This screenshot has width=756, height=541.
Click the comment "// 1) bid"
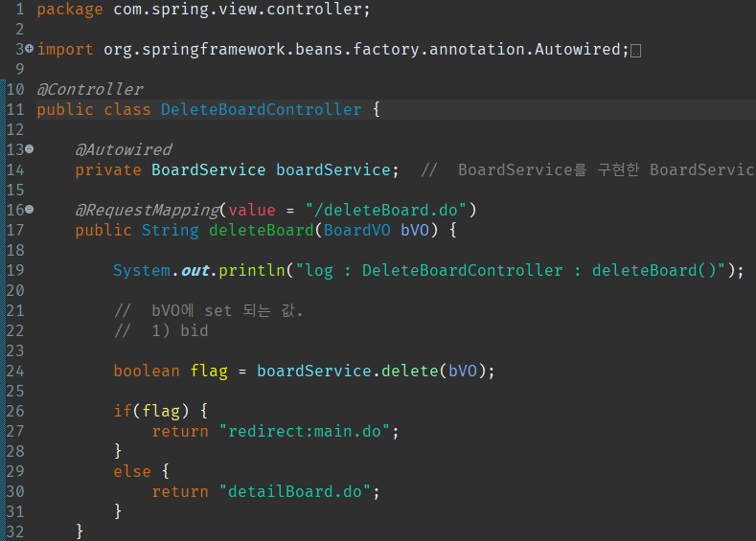pos(161,330)
